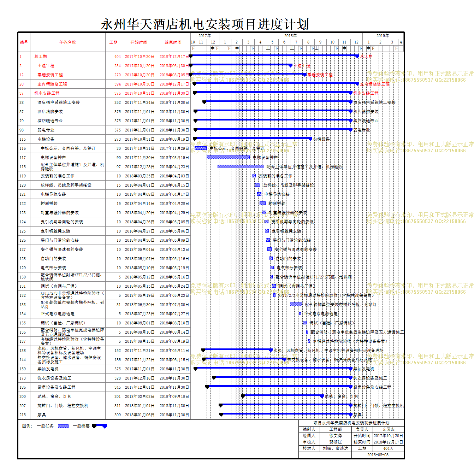The width and height of the screenshot is (474, 476).
Task: Select the 调试（自调与厂调）table cell
Action: pos(67,286)
